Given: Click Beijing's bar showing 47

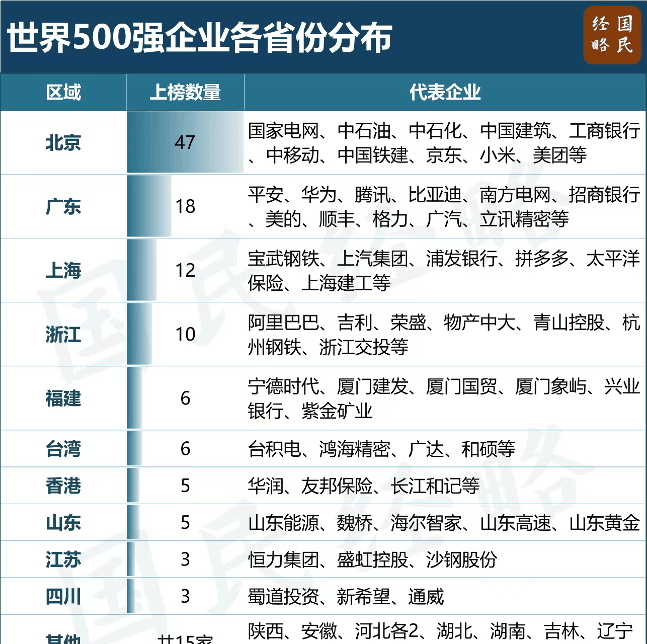Looking at the screenshot, I should pyautogui.click(x=185, y=143).
